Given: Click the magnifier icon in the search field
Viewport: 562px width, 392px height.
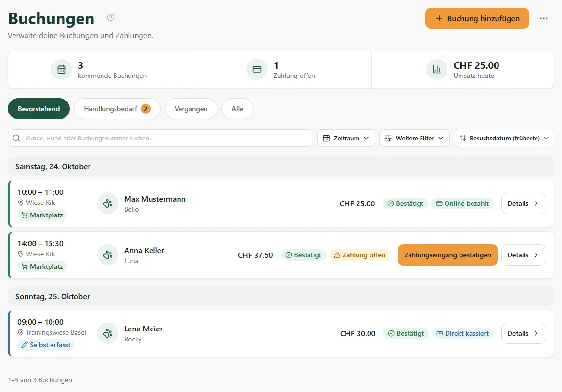Looking at the screenshot, I should click(16, 139).
